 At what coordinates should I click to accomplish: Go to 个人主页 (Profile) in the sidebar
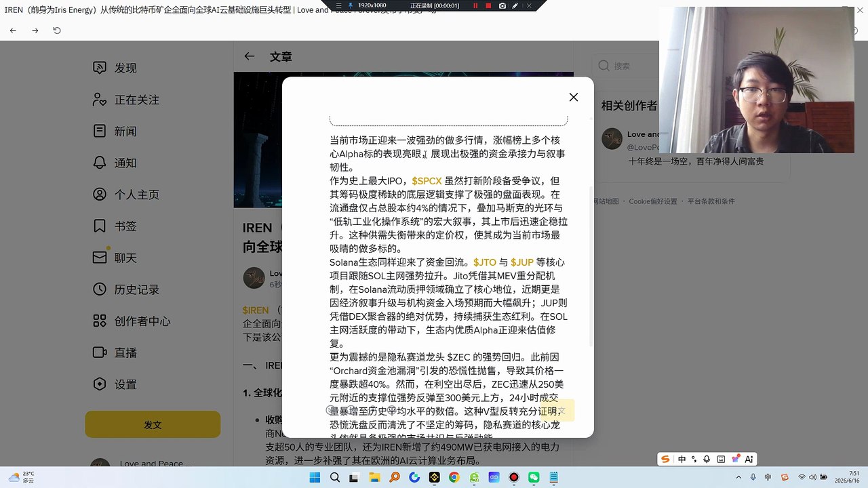pyautogui.click(x=126, y=195)
